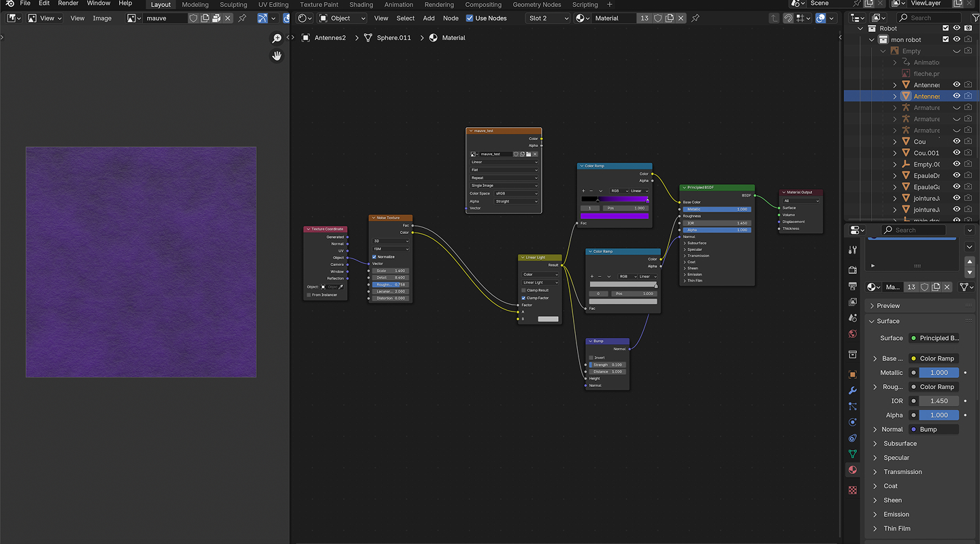The width and height of the screenshot is (980, 544).
Task: Uncheck Normalize in the Noise Texture node
Action: click(374, 257)
